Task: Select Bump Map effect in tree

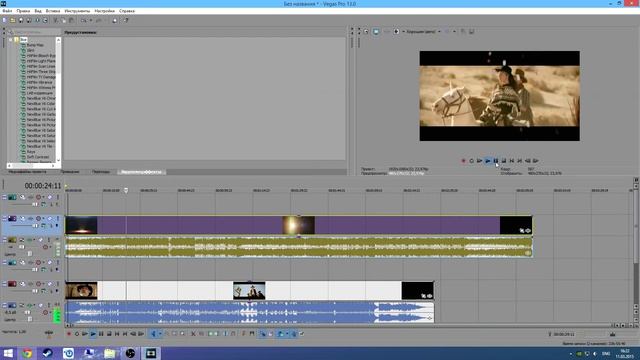Action: [x=35, y=45]
